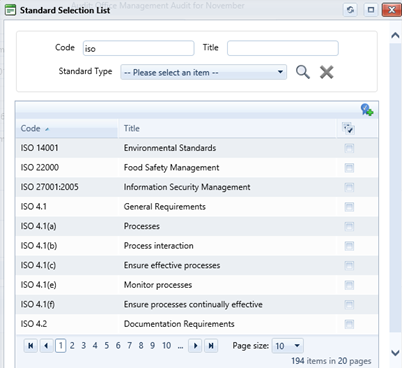Check the ISO 4.1(a) Processes checkbox
This screenshot has height=368, width=402.
coord(349,226)
